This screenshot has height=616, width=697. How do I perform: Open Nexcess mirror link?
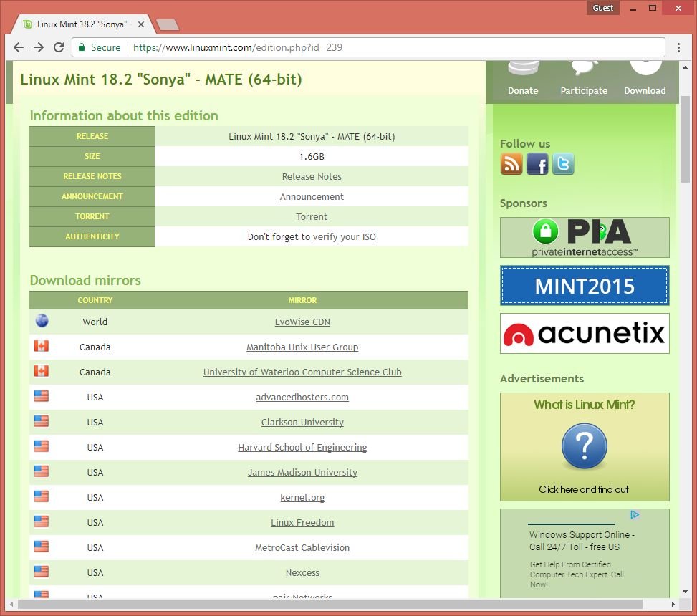[x=302, y=573]
